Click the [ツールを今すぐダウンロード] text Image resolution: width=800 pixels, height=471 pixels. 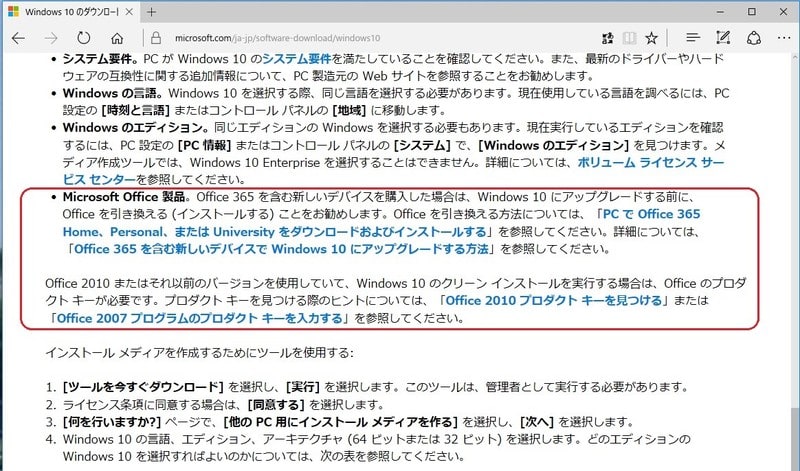click(x=143, y=387)
